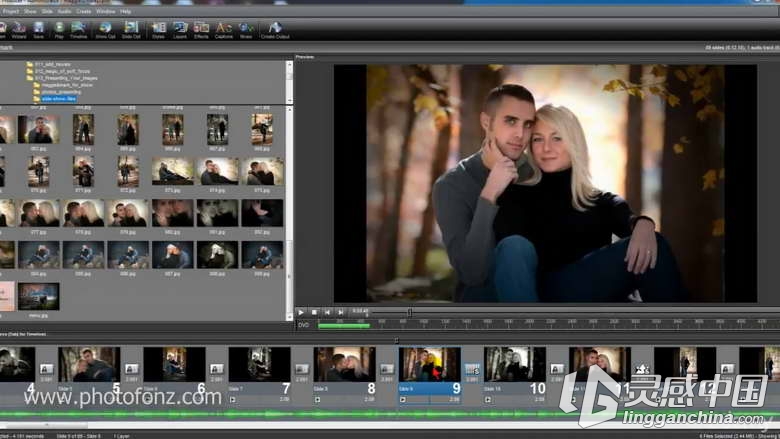This screenshot has height=439, width=780.
Task: Click play-from-here icon under slide 8
Action: click(318, 399)
